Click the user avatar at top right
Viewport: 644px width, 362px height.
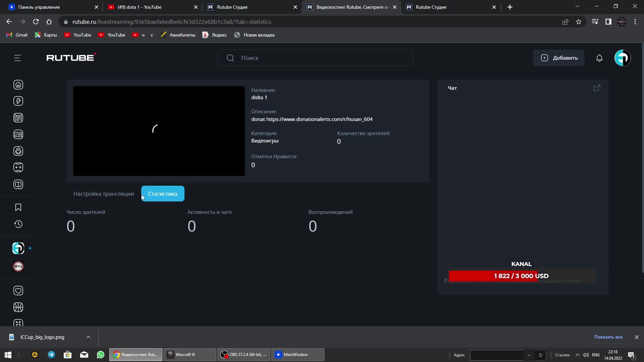click(622, 58)
